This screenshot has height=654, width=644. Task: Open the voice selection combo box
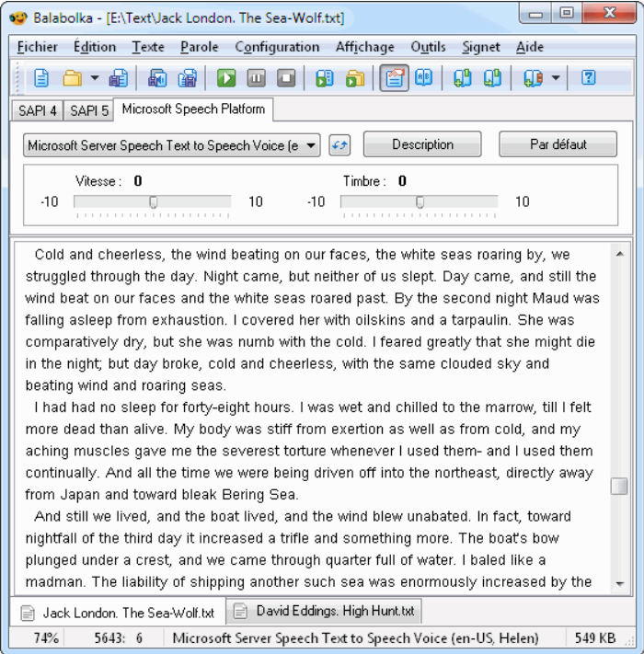click(x=172, y=145)
